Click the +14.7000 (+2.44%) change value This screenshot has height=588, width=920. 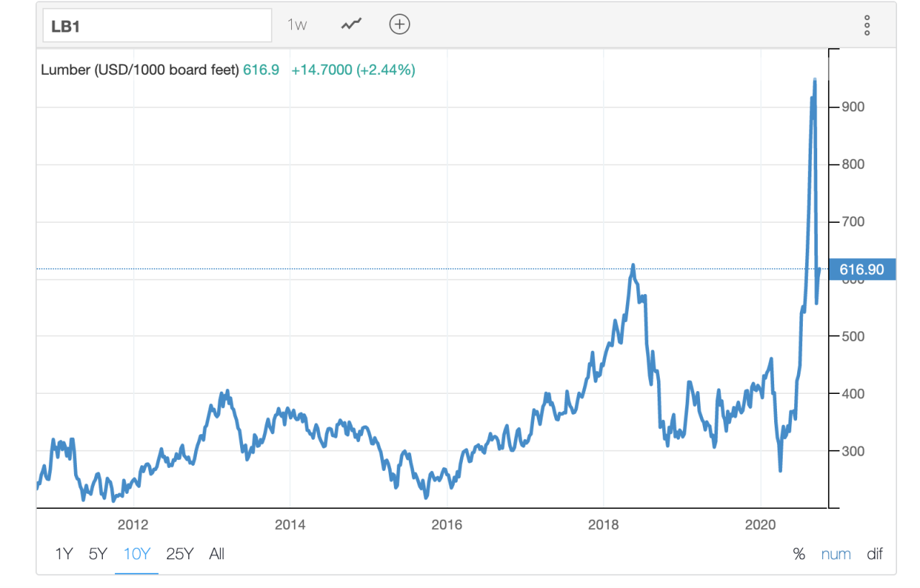(354, 70)
